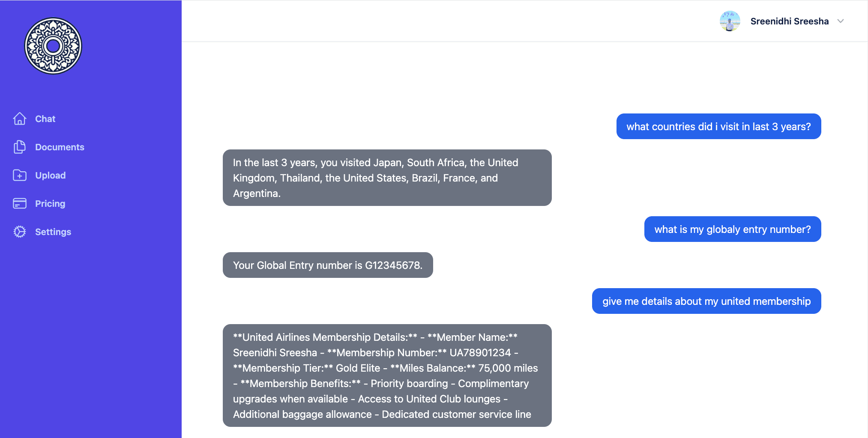868x438 pixels.
Task: Click the Chat home icon
Action: 20,119
